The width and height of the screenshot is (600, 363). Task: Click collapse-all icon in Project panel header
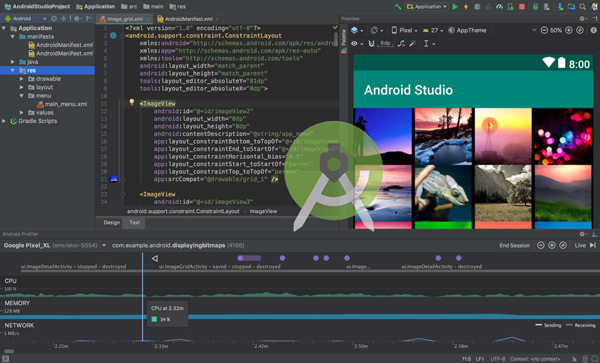[x=64, y=18]
